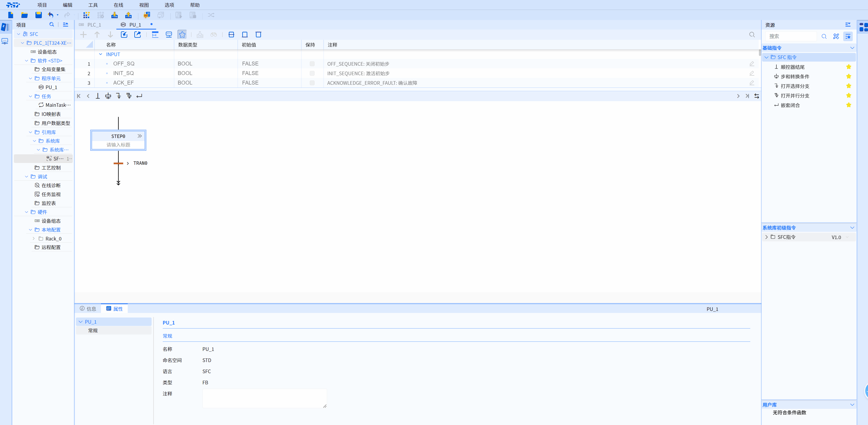Screen dimensions: 868x425
Task: Click the open parallel branch SFC icon
Action: coord(129,96)
